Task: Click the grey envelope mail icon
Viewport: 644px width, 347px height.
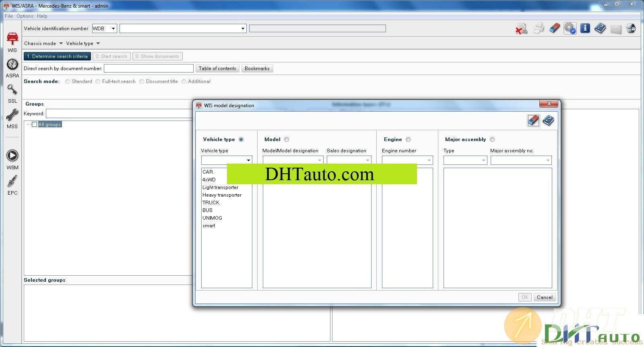Action: tap(616, 29)
